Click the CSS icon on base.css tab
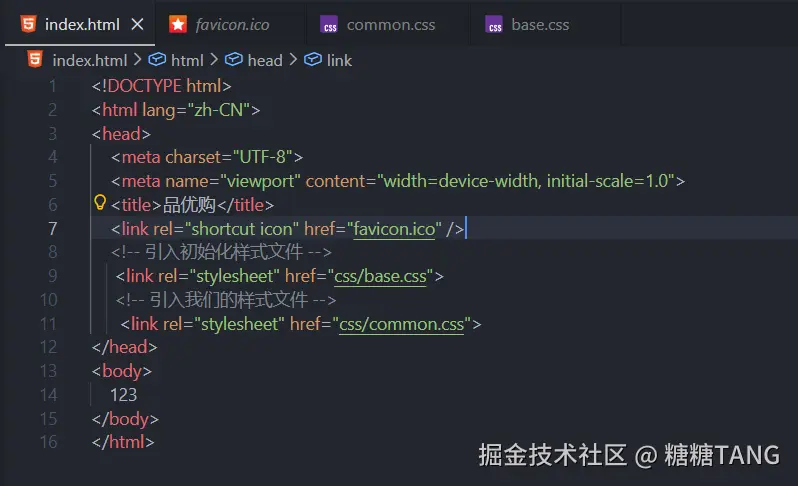Viewport: 798px width, 486px height. (x=494, y=25)
